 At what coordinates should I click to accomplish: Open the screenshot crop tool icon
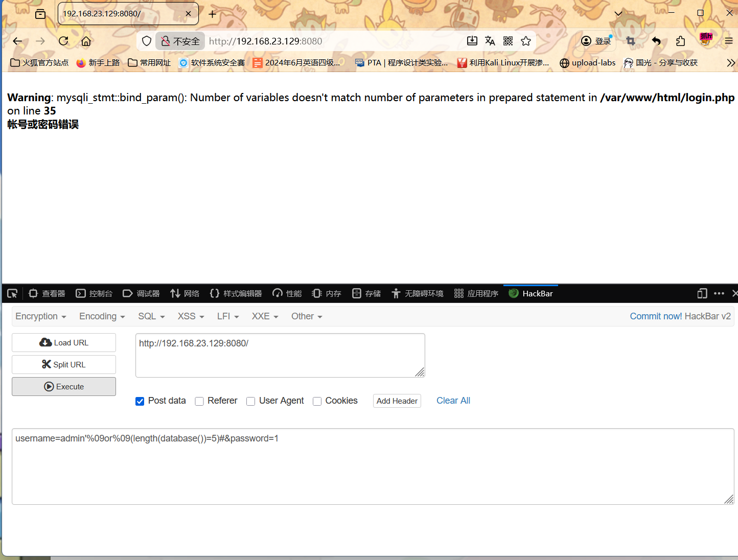(x=631, y=41)
